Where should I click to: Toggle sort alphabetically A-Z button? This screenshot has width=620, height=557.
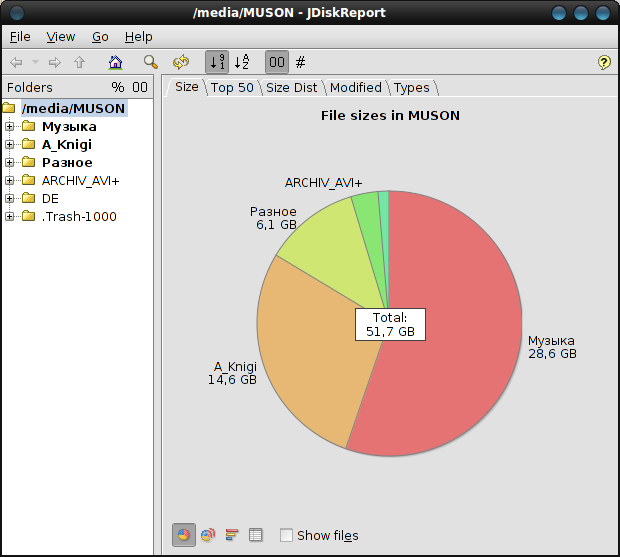point(242,62)
